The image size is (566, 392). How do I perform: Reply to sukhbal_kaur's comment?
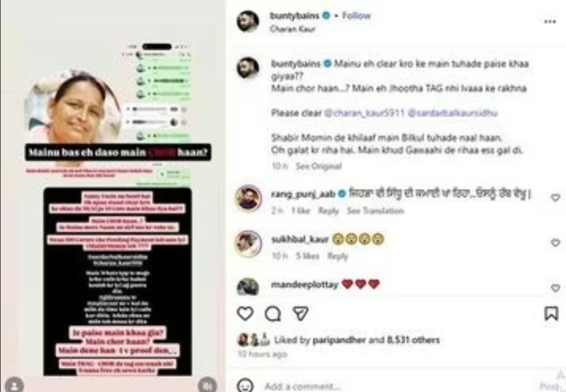pyautogui.click(x=337, y=256)
